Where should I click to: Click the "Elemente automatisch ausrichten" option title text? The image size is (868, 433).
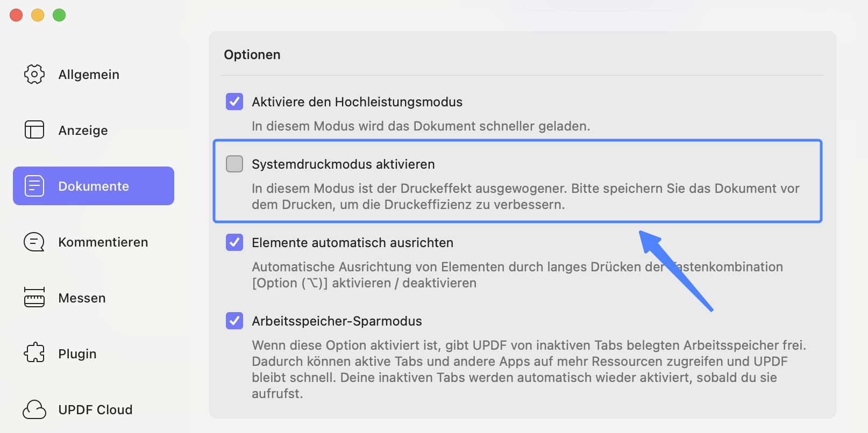(x=352, y=243)
